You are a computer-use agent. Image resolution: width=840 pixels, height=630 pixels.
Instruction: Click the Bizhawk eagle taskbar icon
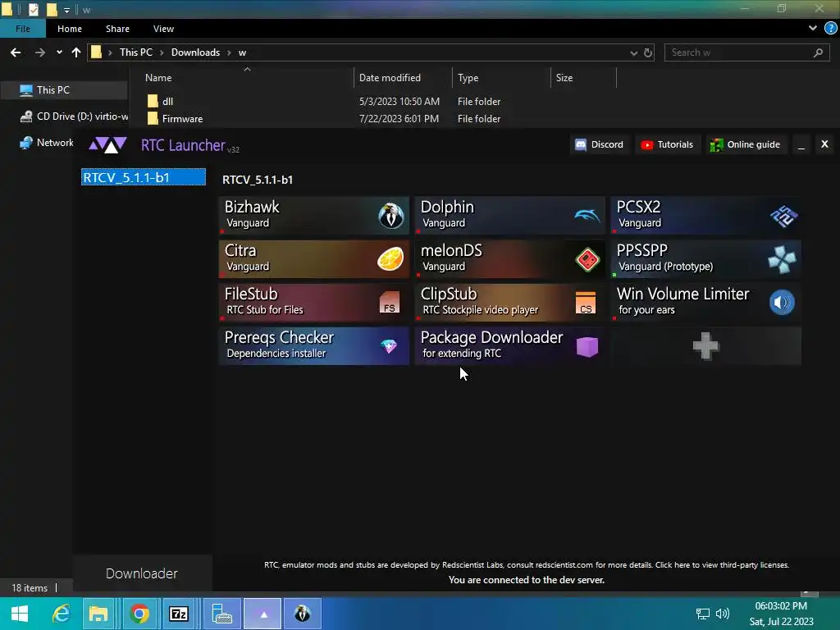tap(303, 614)
